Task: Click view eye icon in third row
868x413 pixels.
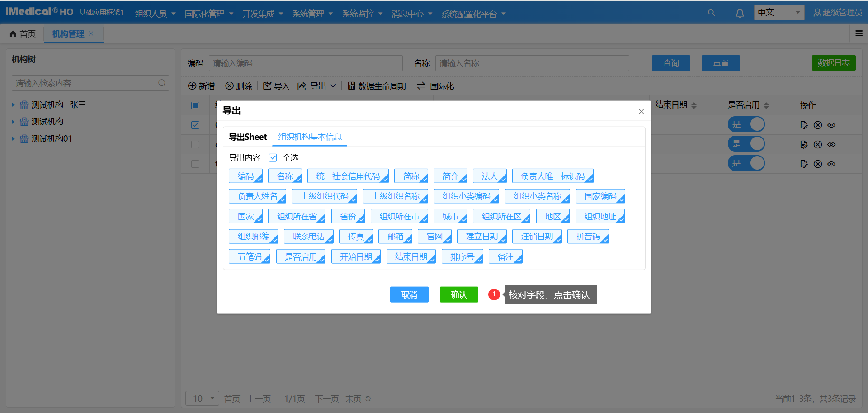Action: coord(831,164)
